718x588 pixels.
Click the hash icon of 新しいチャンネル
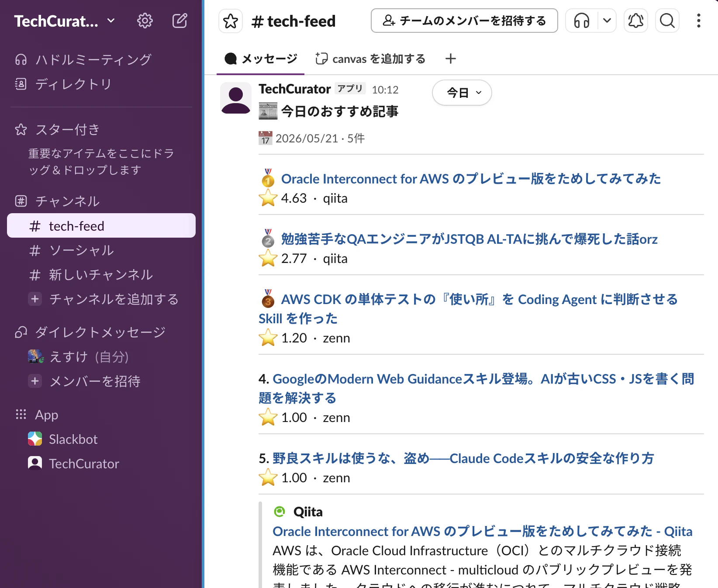(35, 275)
